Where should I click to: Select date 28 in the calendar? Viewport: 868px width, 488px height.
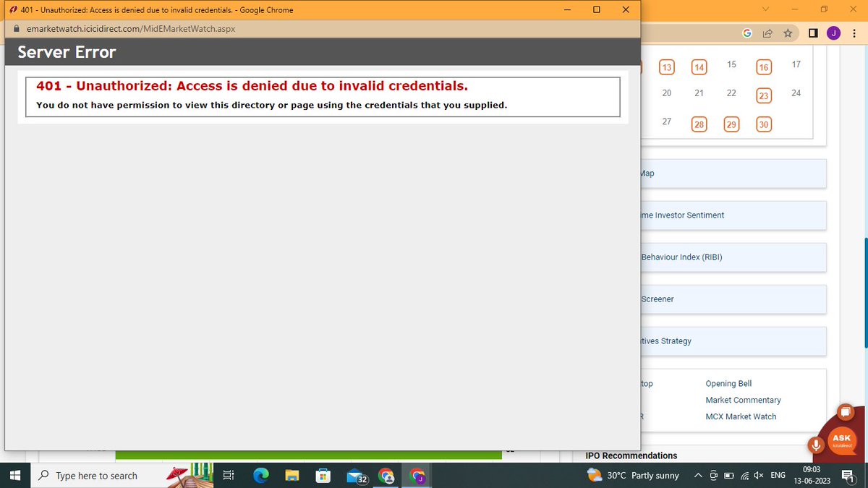click(699, 124)
